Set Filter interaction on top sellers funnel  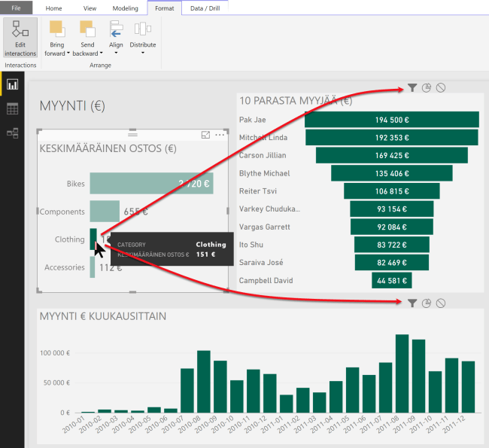click(412, 88)
